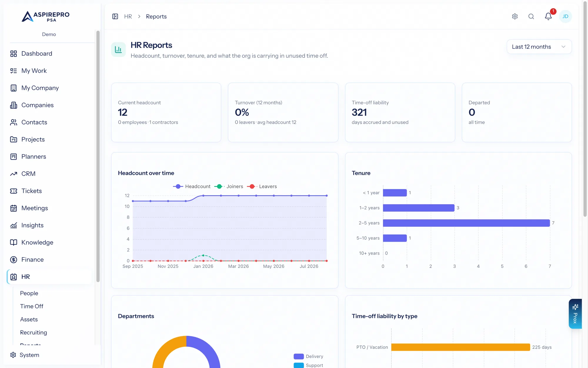
Task: Open notifications bell icon
Action: [548, 16]
